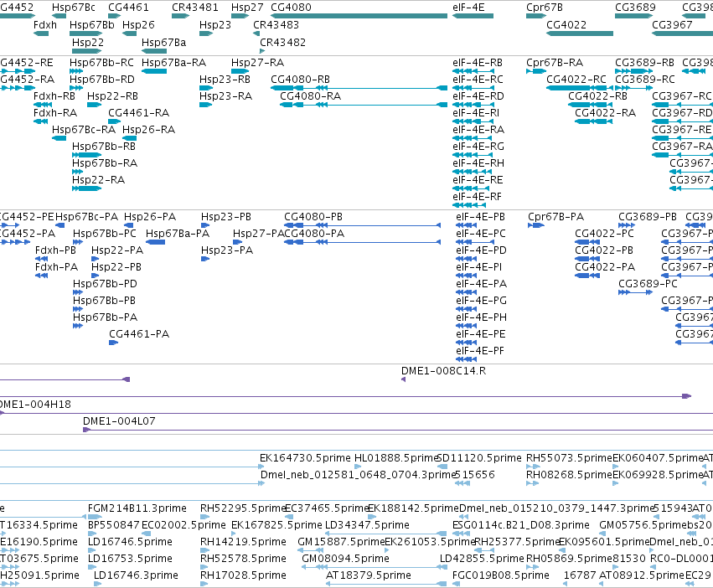Click the Cpr67B gene label
Screen dimensions: 713x588
click(x=545, y=8)
